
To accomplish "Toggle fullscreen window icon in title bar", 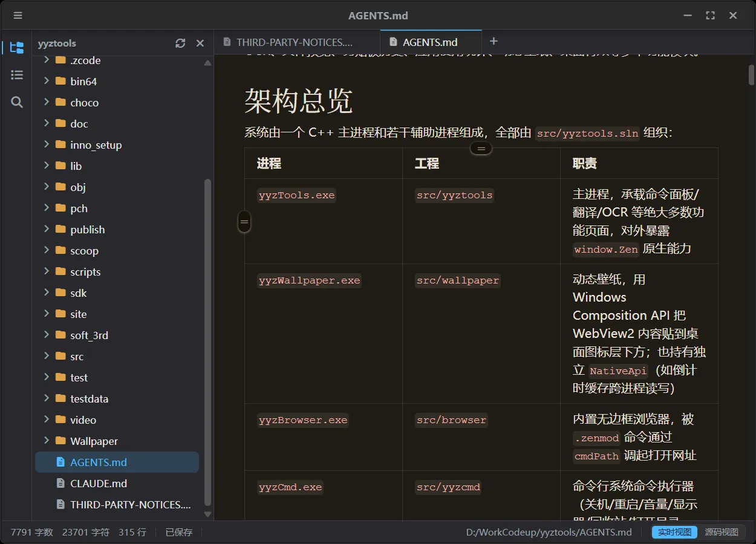I will [711, 16].
